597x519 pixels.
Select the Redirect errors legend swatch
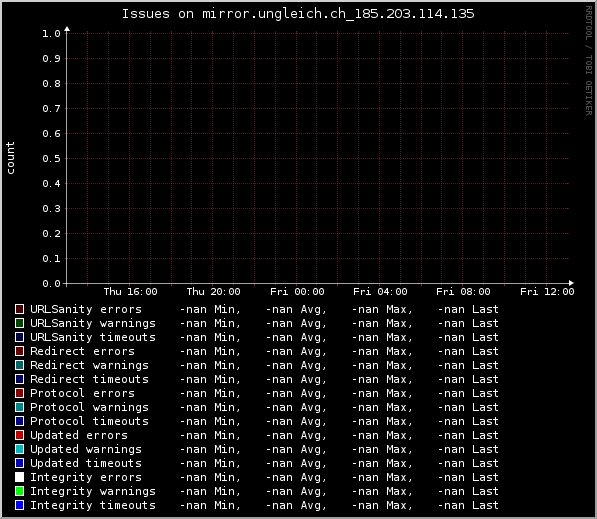(19, 351)
